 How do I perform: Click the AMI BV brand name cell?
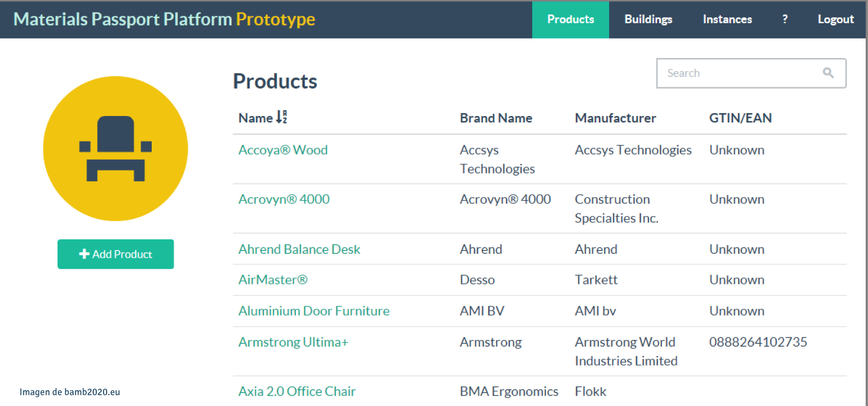click(482, 311)
